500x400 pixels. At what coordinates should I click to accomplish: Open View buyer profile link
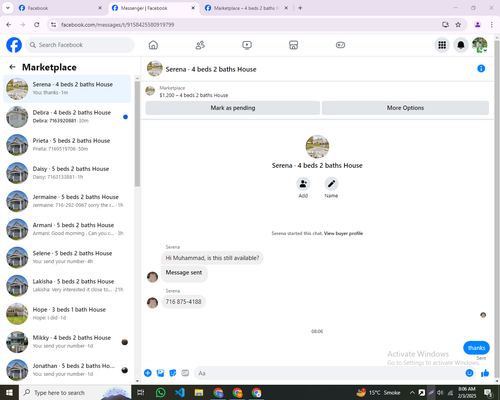pyautogui.click(x=343, y=233)
